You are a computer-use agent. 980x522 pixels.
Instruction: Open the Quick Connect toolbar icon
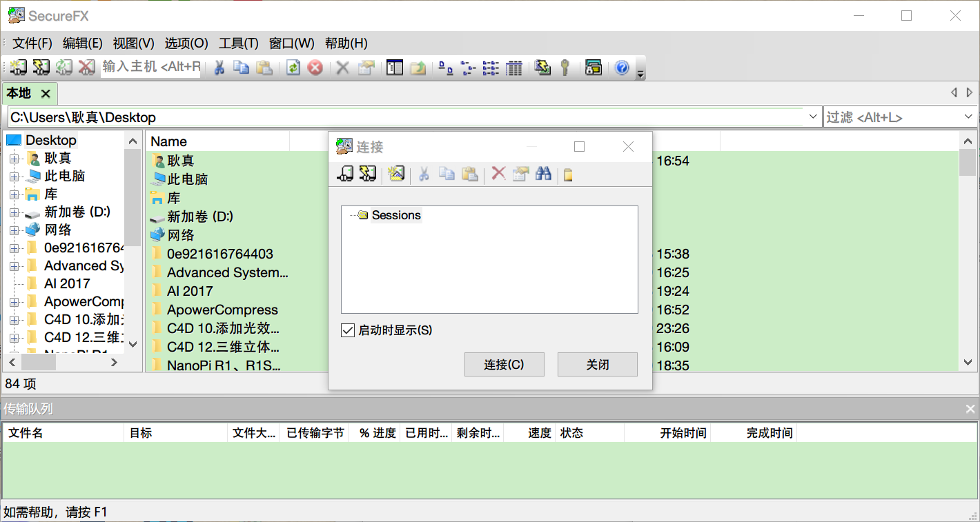point(41,67)
